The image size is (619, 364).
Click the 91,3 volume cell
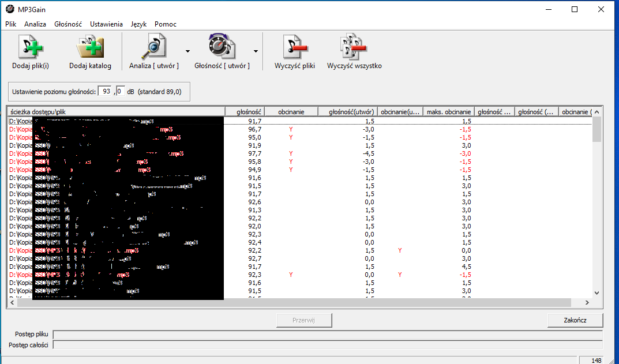click(x=254, y=210)
